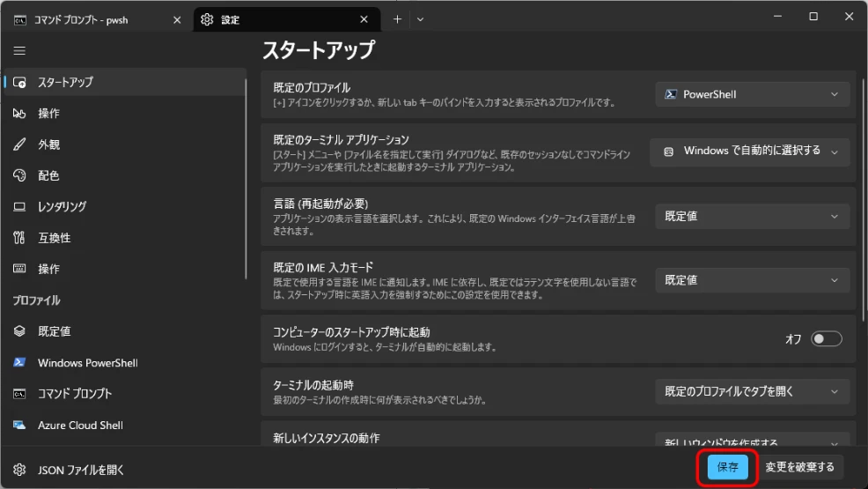Select Windows PowerShell profile in sidebar
The image size is (868, 489).
pyautogui.click(x=87, y=363)
